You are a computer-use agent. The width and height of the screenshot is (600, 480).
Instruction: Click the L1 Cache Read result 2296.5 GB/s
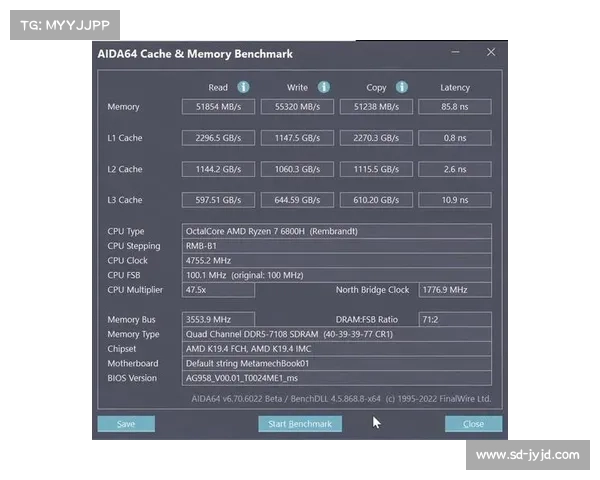pyautogui.click(x=218, y=138)
